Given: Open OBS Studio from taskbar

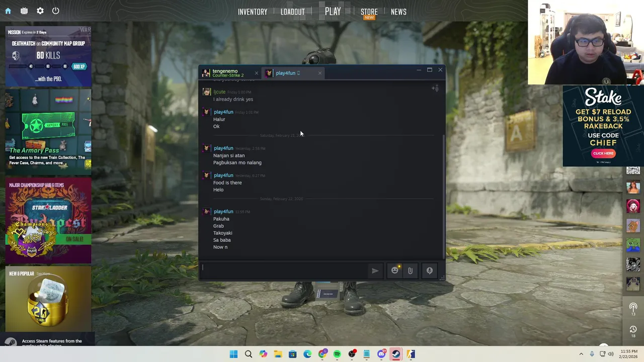Looking at the screenshot, I should [352, 354].
